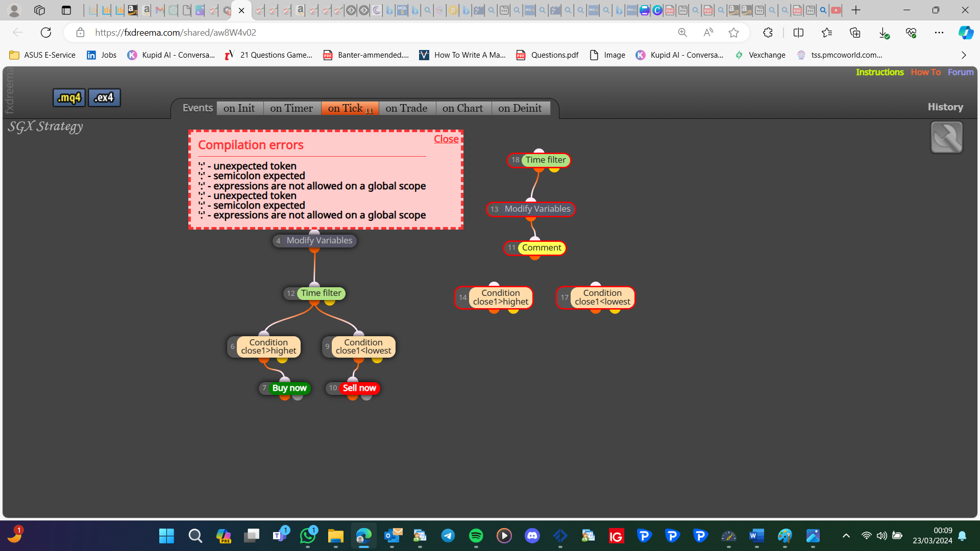The image size is (980, 551).
Task: Open the wrench settings tool
Action: [x=946, y=137]
